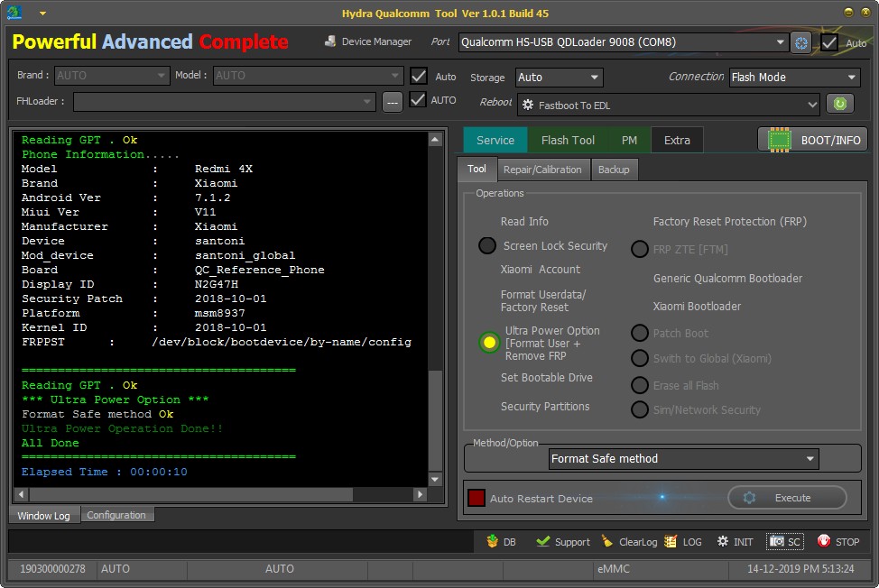Screen dimensions: 879x588
Task: Click the port rescan icon
Action: (x=801, y=42)
